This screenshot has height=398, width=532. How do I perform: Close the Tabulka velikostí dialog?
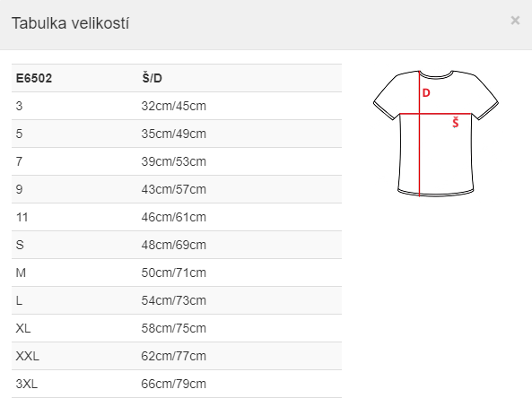[x=515, y=21]
